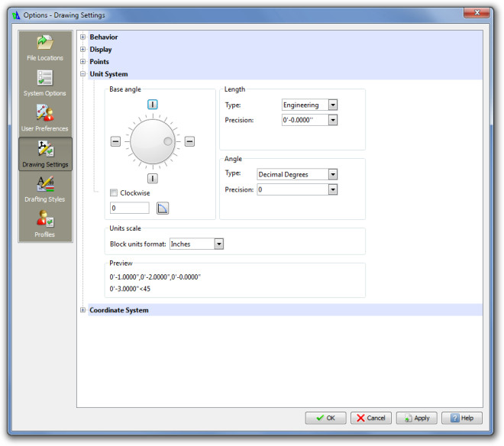Click the right base angle direction button

coord(189,141)
